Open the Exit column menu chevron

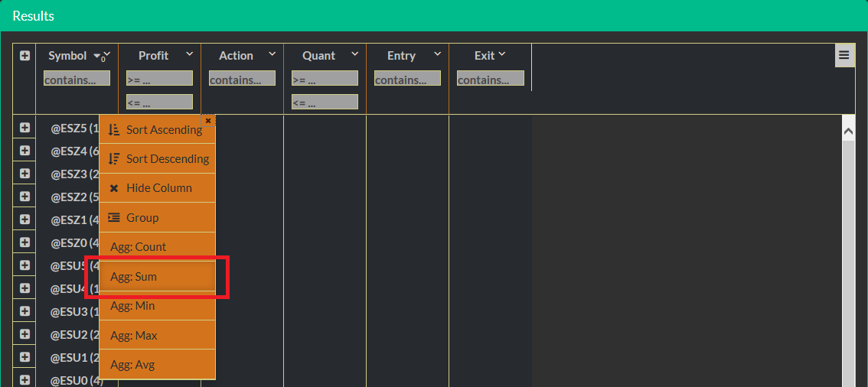click(502, 55)
